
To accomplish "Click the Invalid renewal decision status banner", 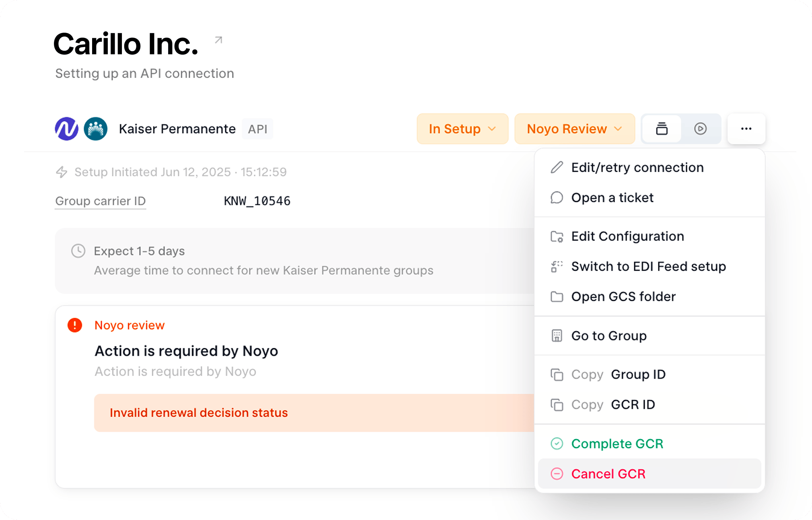I will click(314, 413).
